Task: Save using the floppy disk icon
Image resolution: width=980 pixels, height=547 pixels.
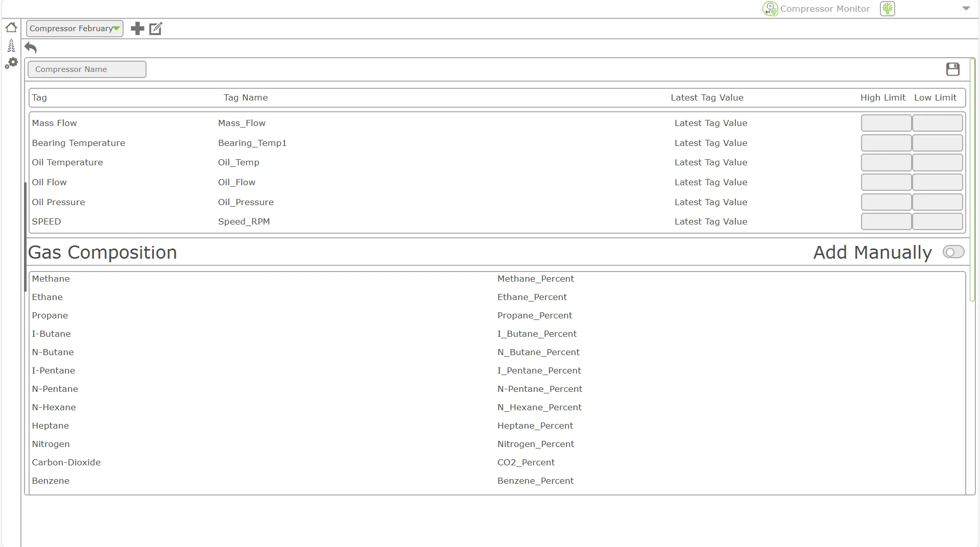Action: 952,69
